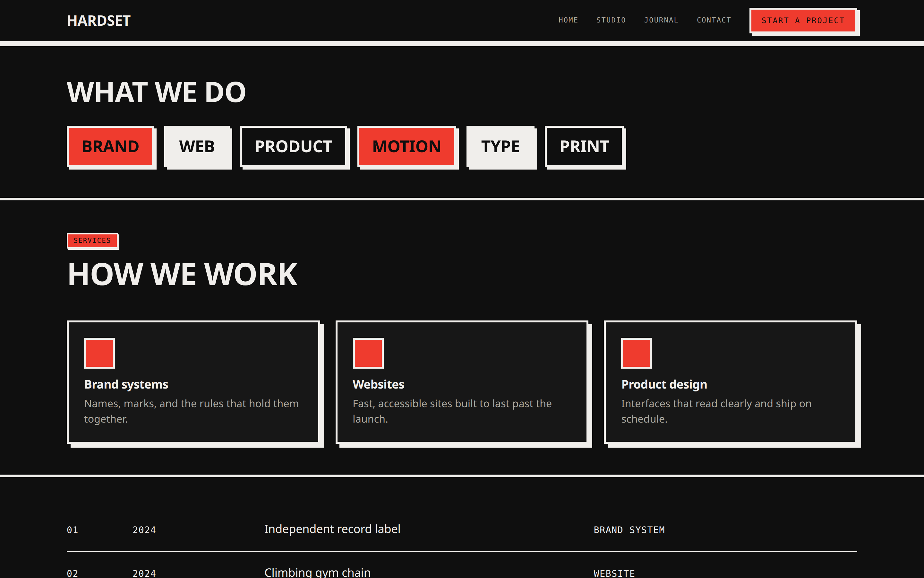Go to the Home nav link
The image size is (924, 578).
(x=568, y=20)
